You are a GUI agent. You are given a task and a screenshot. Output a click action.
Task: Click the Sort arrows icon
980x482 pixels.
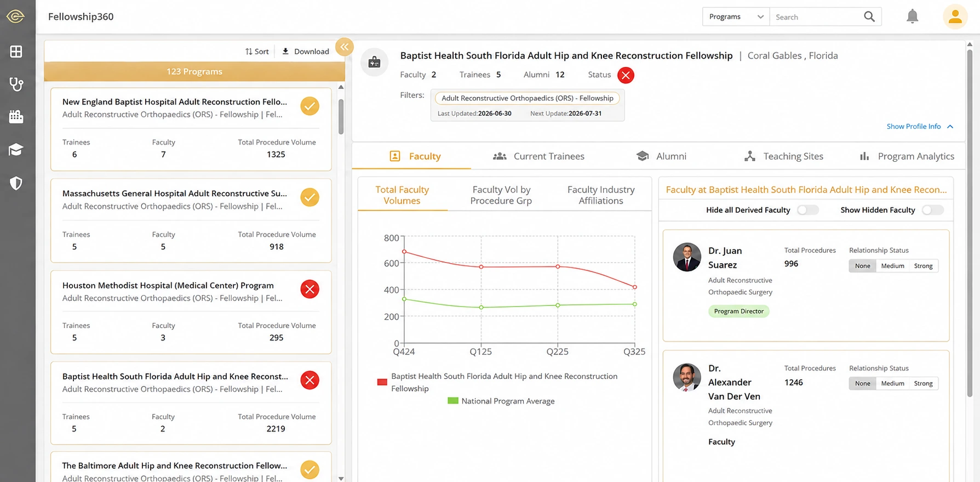pos(249,52)
